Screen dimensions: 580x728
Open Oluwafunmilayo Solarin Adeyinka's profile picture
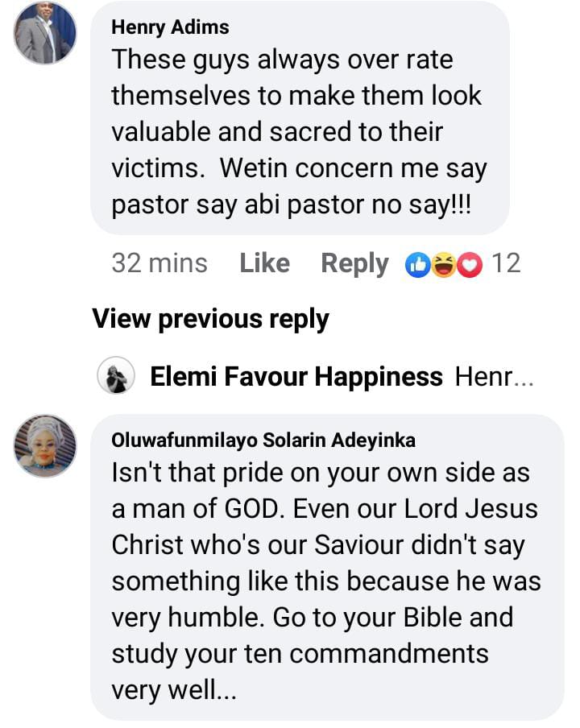[x=45, y=446]
